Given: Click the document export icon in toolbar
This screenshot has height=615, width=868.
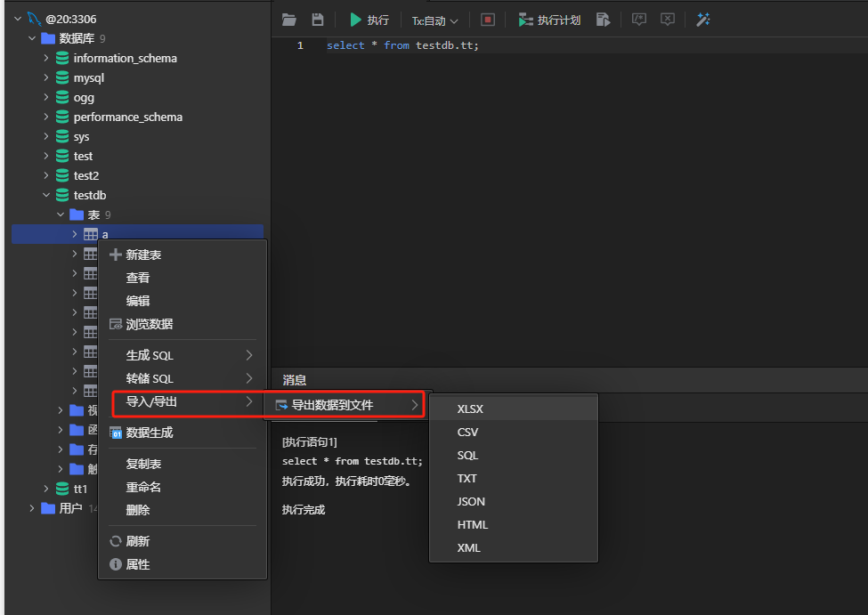Looking at the screenshot, I should tap(603, 20).
